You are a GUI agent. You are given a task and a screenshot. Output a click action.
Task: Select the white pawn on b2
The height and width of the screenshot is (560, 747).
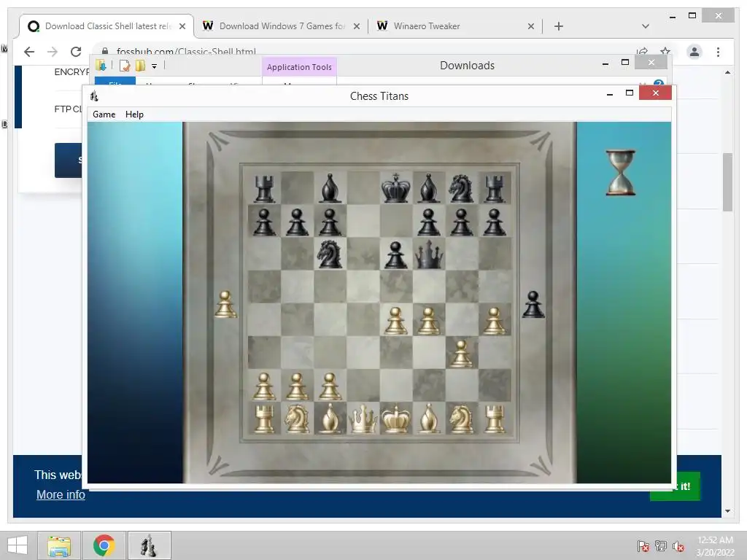[x=297, y=386]
